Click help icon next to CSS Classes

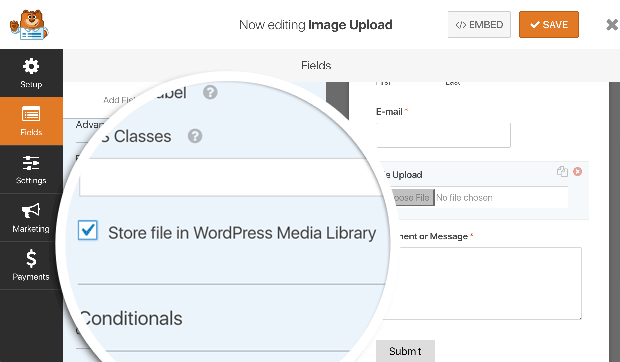[195, 136]
